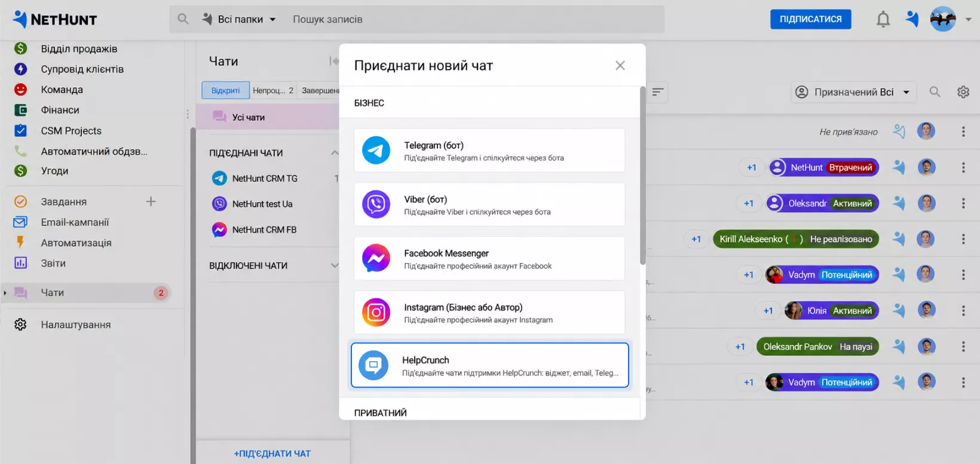
Task: Choose Instagram (Бізнес або Автор) option
Action: click(489, 312)
